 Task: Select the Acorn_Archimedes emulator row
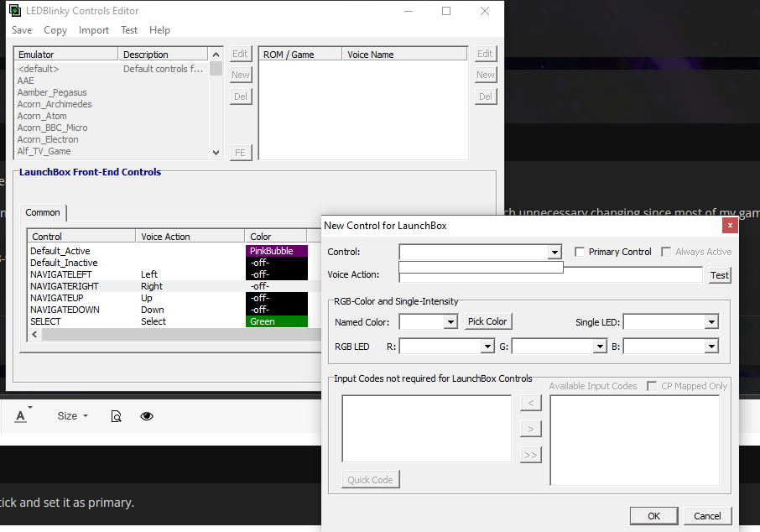(x=112, y=104)
